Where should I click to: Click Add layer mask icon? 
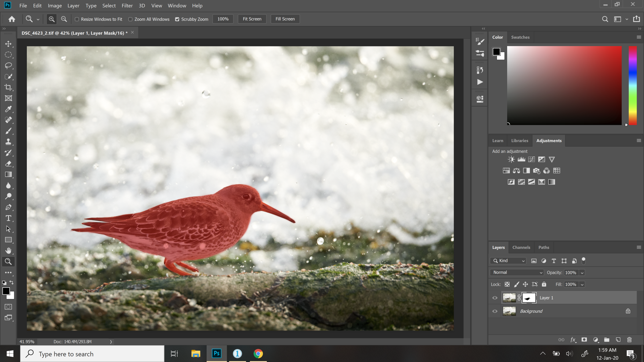click(x=584, y=340)
